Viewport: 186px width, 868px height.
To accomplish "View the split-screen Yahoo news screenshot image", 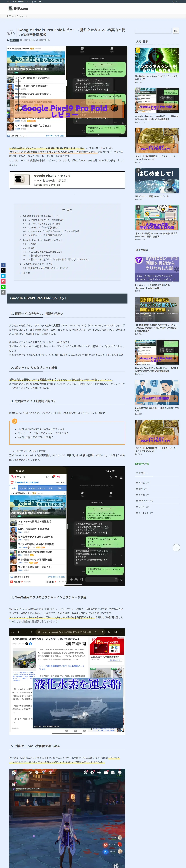I will tap(67, 526).
